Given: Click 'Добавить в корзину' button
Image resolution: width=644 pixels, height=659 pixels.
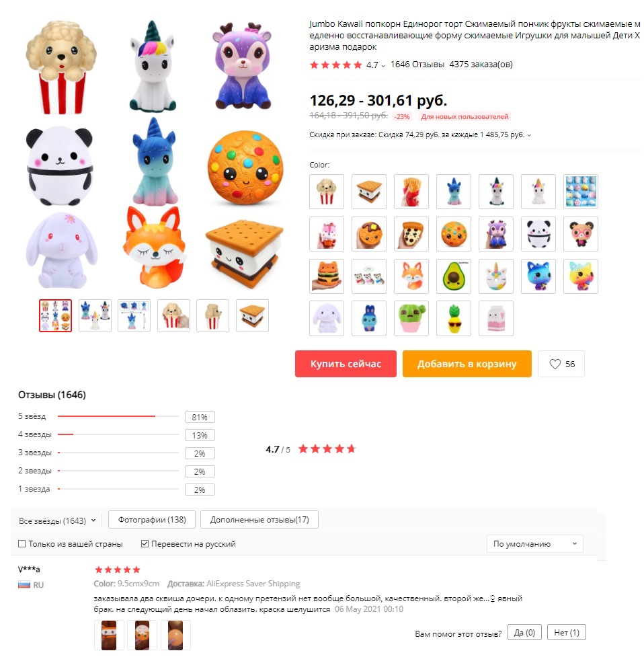Looking at the screenshot, I should tap(467, 364).
